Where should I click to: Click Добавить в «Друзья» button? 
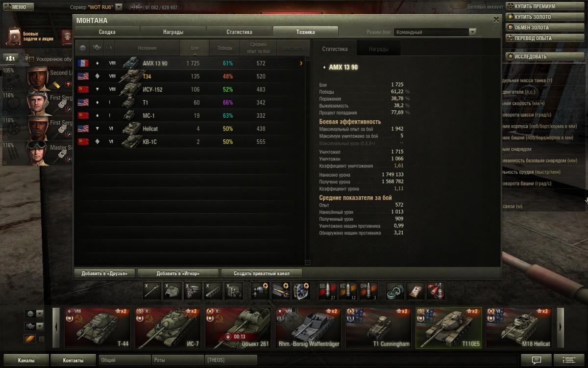104,273
